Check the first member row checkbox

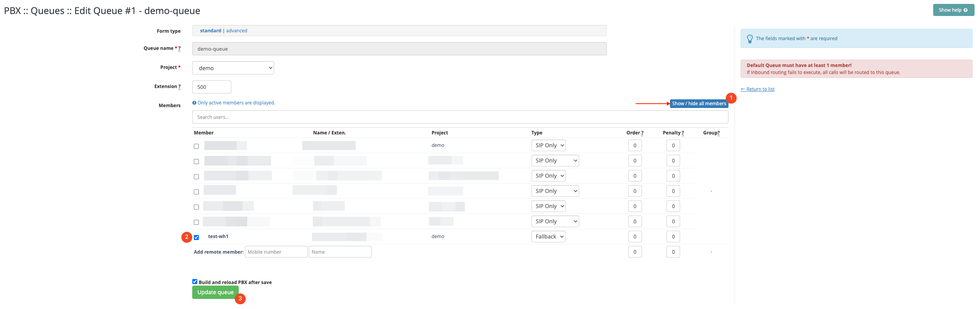pos(197,146)
